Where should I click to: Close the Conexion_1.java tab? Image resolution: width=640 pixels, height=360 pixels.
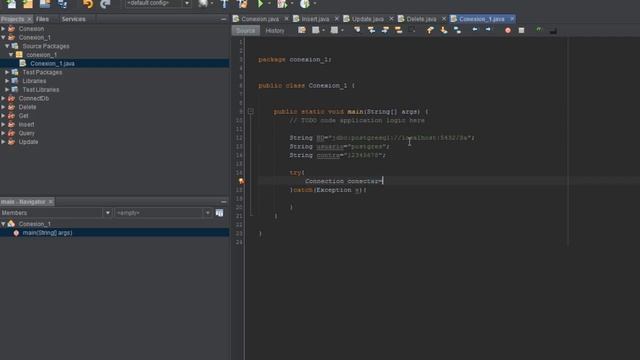(512, 19)
